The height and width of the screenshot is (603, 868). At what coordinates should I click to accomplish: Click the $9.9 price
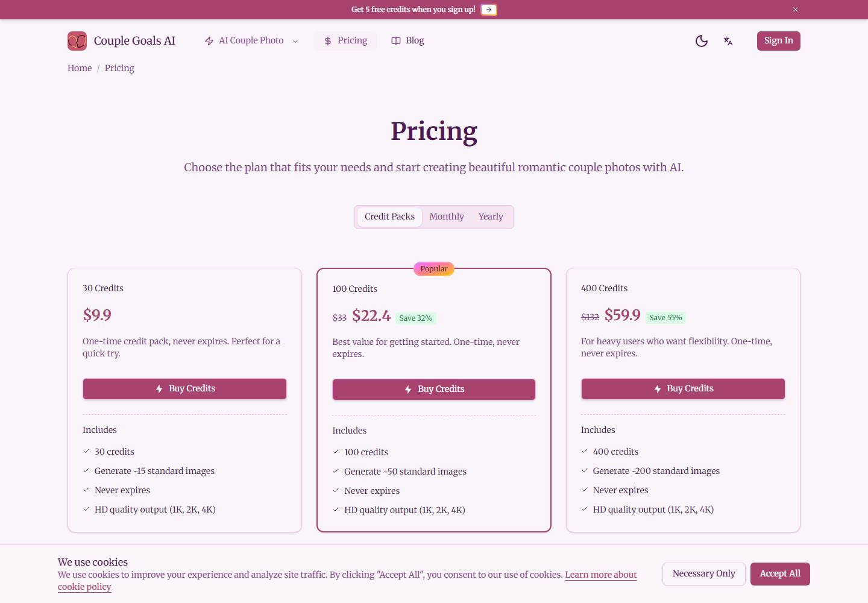(97, 315)
